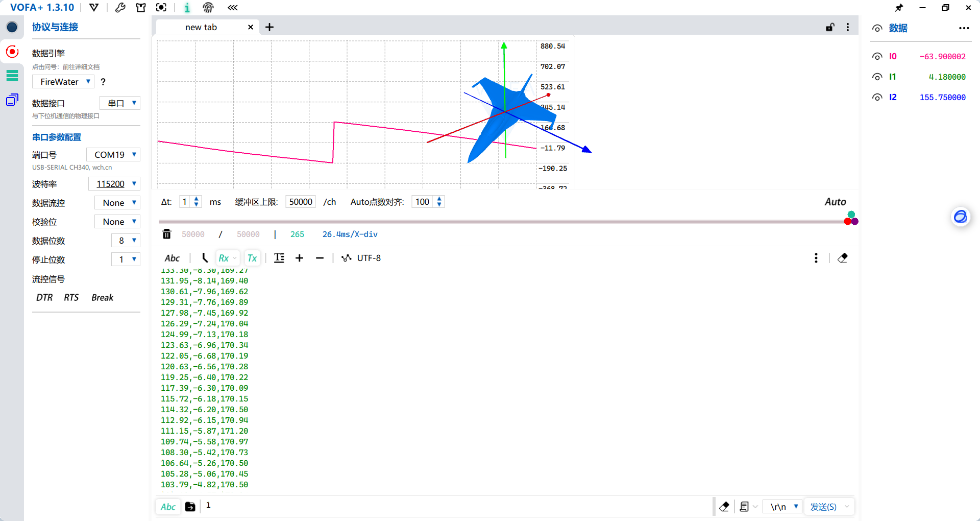Viewport: 980px width, 521px height.
Task: Click the screenshot capture icon
Action: (161, 8)
